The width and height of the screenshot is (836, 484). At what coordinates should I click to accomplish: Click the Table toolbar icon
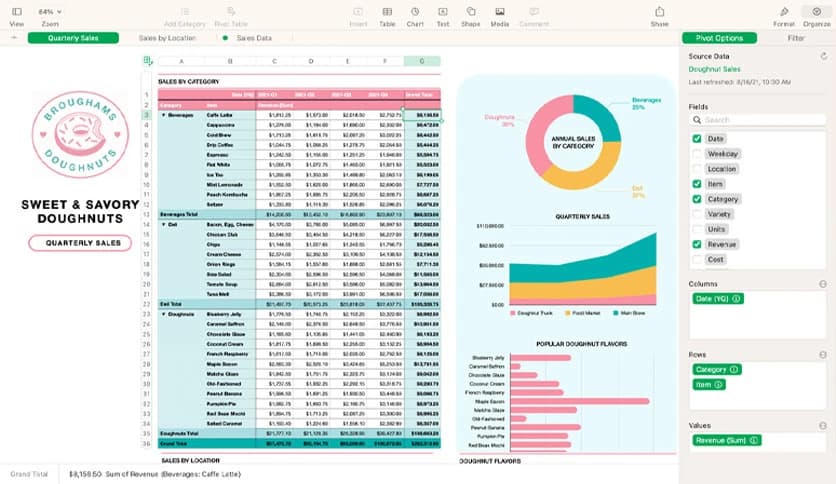[387, 11]
